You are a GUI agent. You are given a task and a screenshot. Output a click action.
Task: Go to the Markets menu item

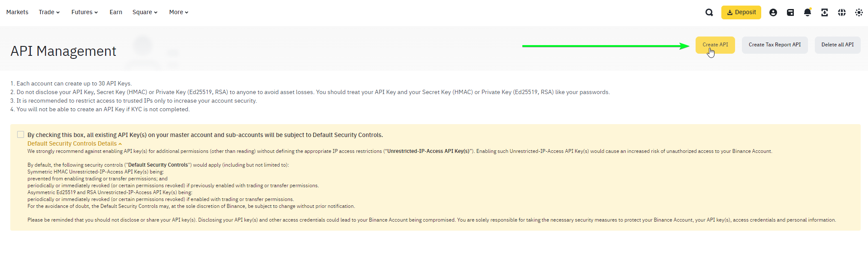(17, 12)
